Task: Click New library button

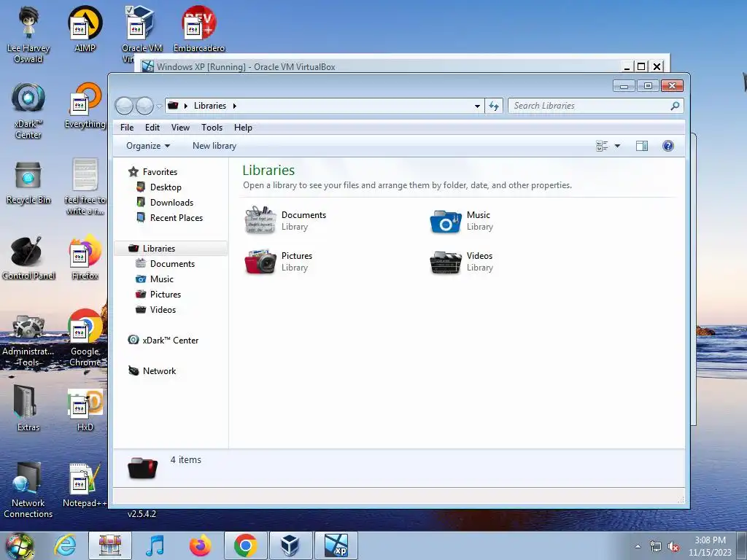Action: click(x=214, y=146)
